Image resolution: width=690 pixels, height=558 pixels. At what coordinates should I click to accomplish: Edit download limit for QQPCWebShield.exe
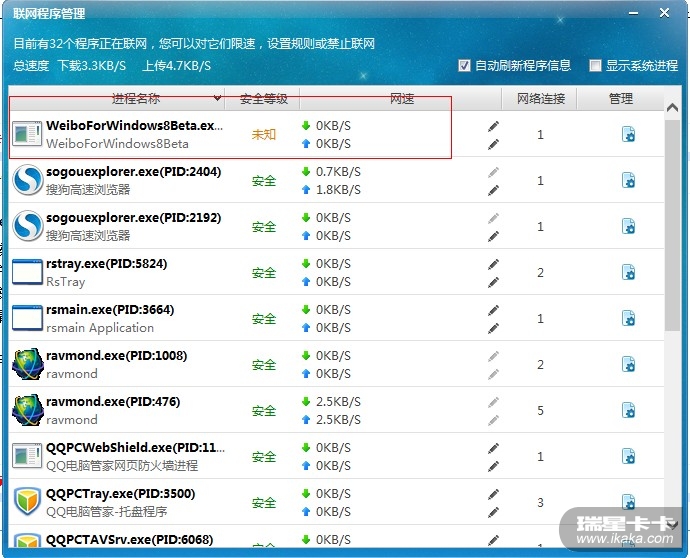493,448
